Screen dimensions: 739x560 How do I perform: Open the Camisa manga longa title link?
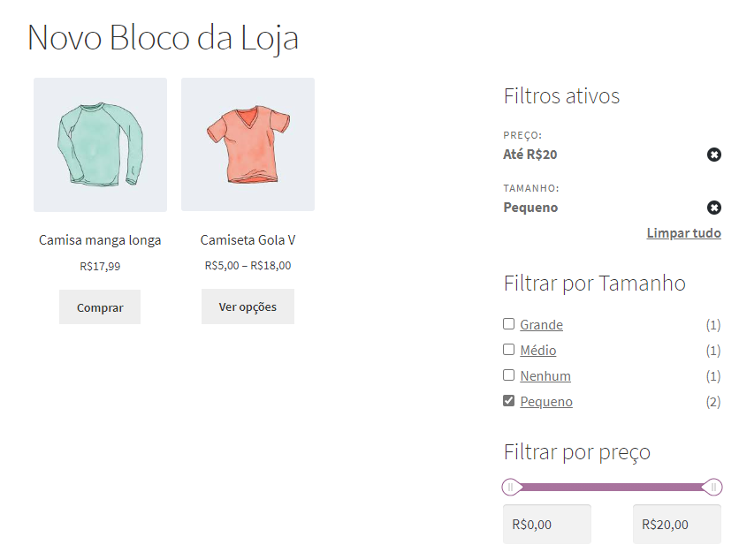point(100,240)
